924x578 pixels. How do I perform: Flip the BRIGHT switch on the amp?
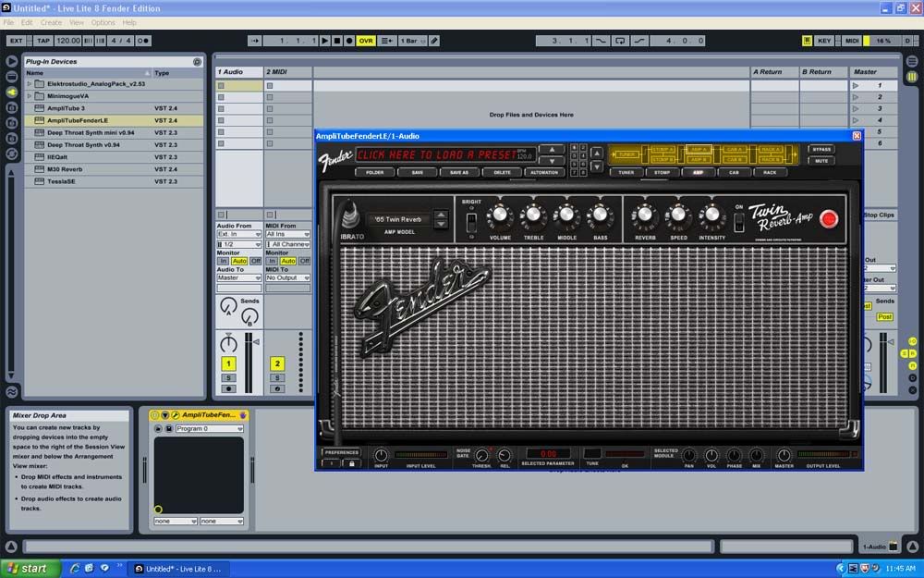tap(471, 223)
